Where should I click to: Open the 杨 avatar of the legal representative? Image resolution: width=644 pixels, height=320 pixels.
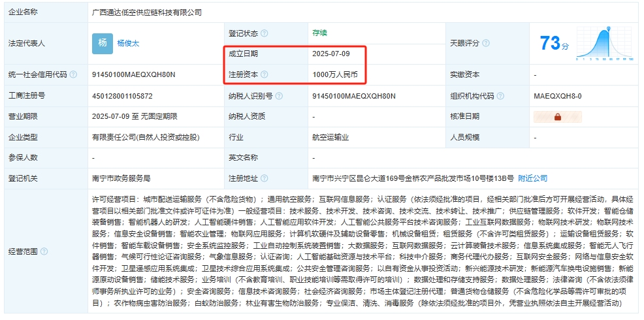[x=103, y=44]
